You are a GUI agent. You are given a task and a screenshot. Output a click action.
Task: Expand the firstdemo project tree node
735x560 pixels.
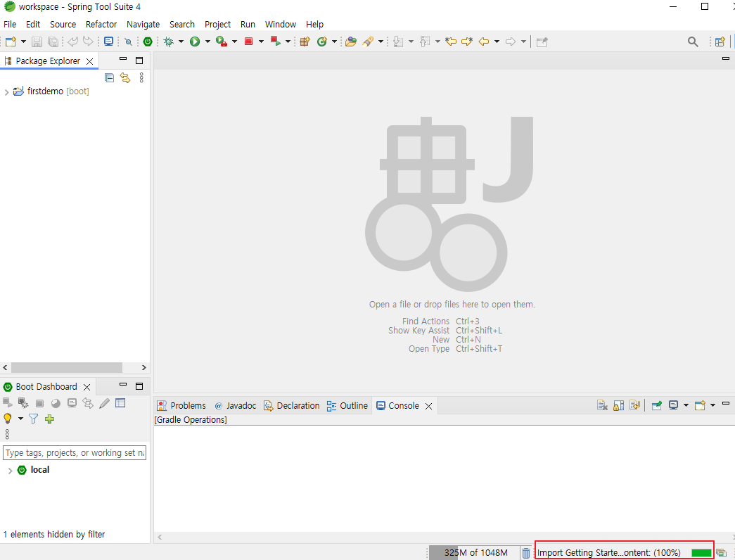(x=6, y=92)
